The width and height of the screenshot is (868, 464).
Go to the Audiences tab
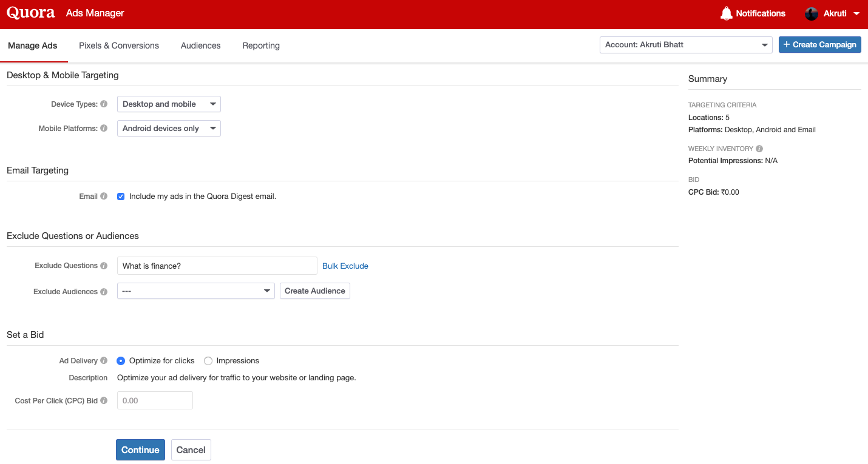(x=201, y=45)
